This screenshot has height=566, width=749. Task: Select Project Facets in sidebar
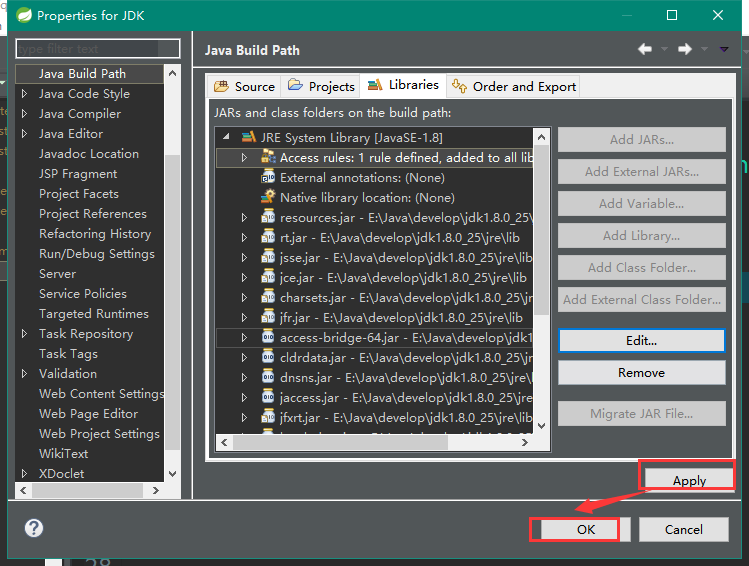[79, 193]
